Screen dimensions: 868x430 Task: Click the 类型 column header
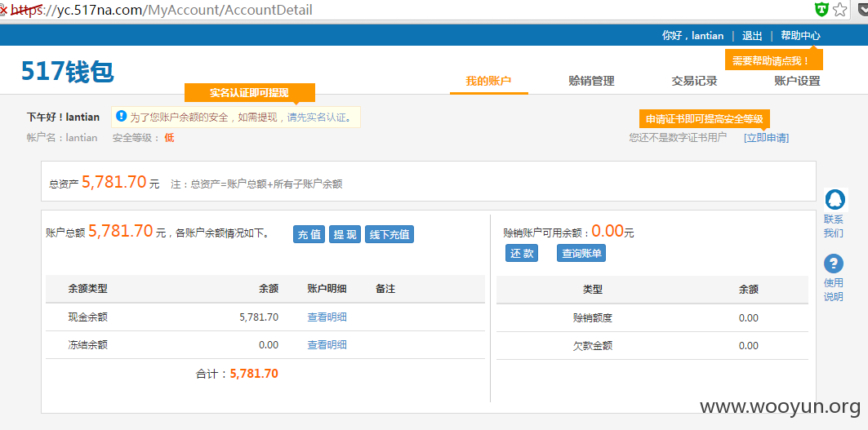[593, 290]
